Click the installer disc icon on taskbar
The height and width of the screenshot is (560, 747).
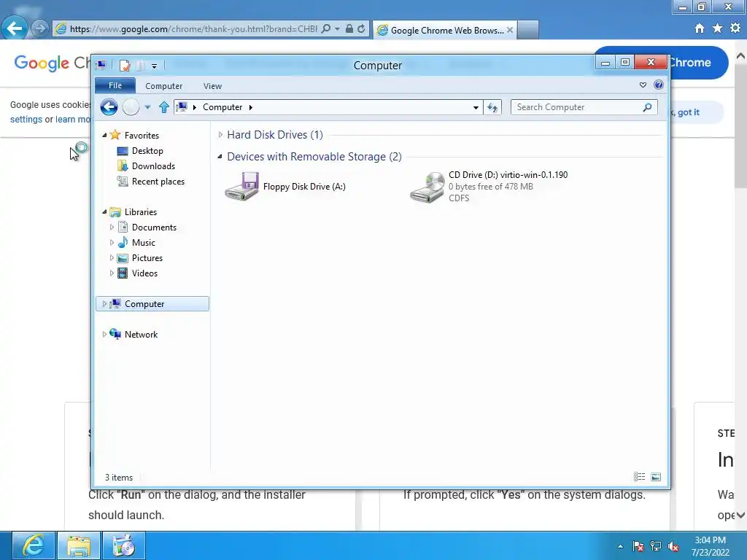click(x=124, y=545)
